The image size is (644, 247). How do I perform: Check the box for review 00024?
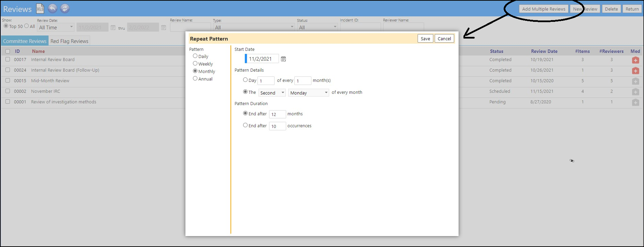coord(8,70)
